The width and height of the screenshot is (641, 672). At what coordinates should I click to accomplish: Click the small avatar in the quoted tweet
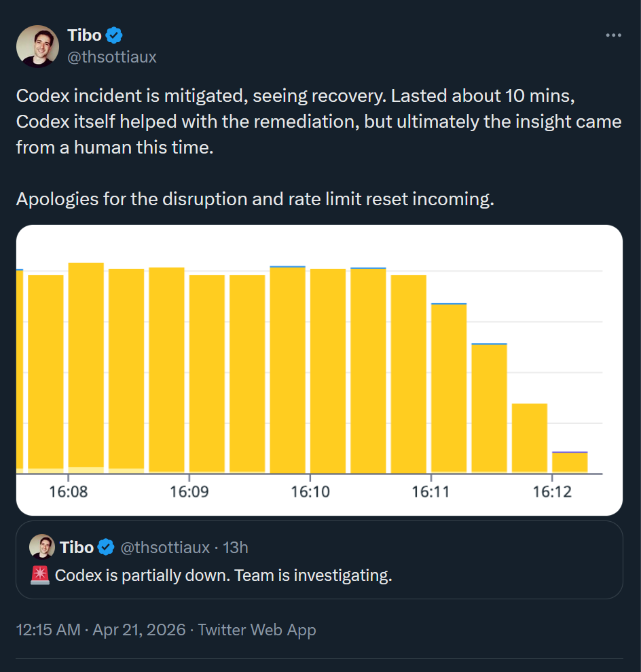point(42,547)
